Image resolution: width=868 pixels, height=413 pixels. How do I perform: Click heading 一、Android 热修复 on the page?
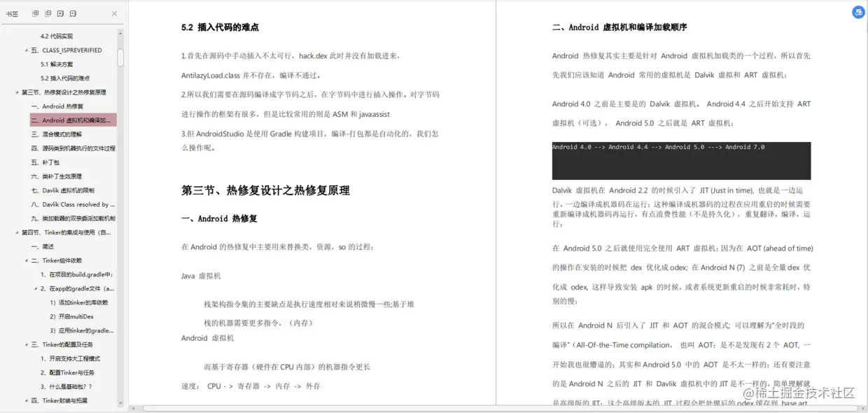(219, 219)
